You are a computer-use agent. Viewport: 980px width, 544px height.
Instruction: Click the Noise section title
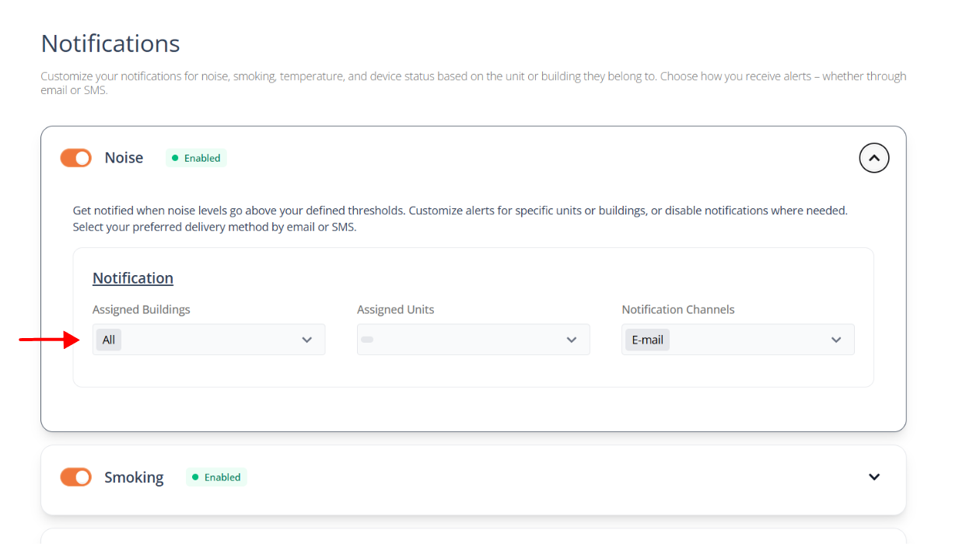[124, 158]
